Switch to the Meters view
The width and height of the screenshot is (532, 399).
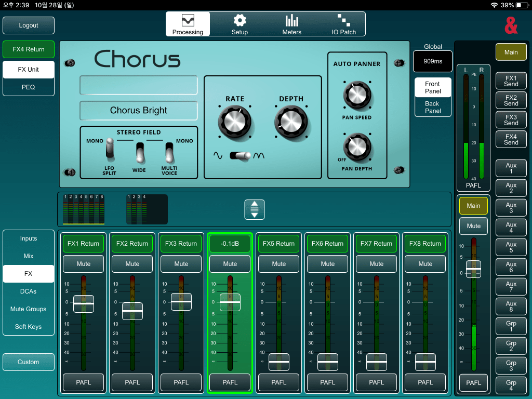[291, 24]
